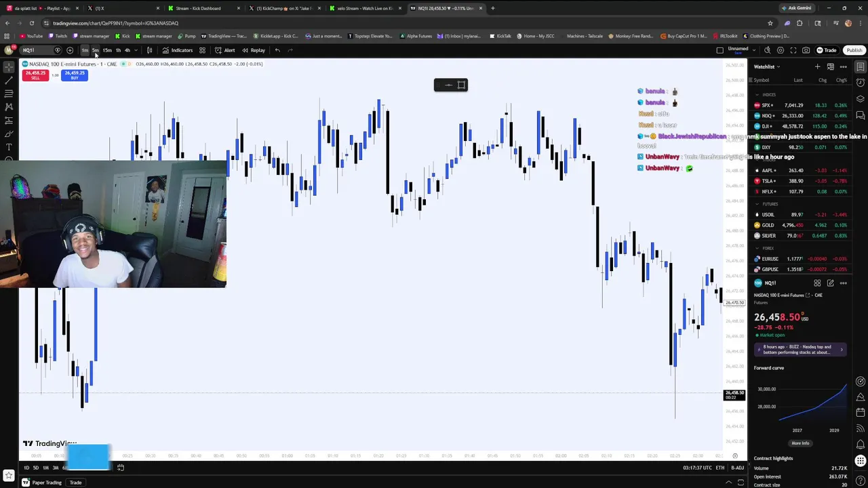The height and width of the screenshot is (488, 868).
Task: Click the Publish button
Action: tap(854, 50)
